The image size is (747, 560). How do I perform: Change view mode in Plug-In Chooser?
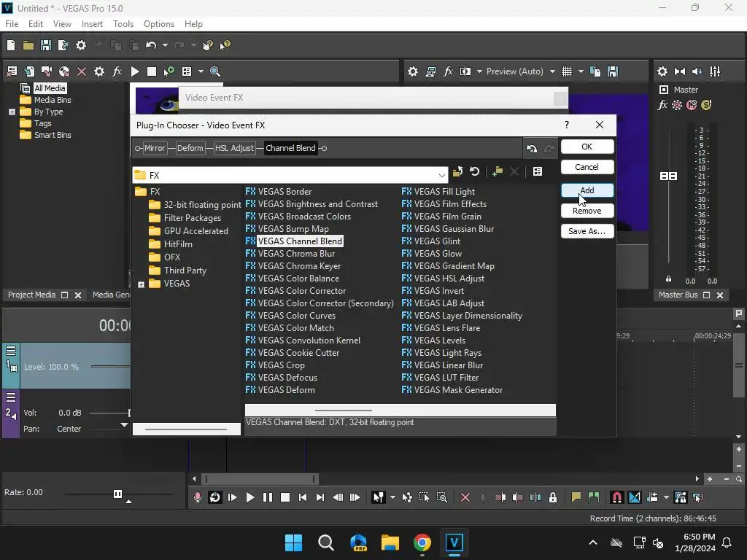click(x=538, y=171)
